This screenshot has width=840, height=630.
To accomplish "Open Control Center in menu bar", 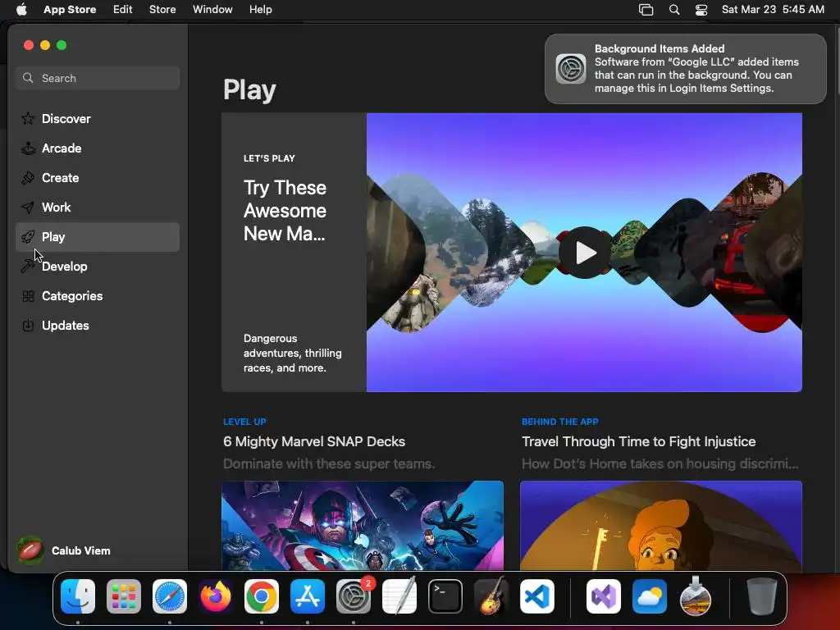I will click(x=701, y=10).
